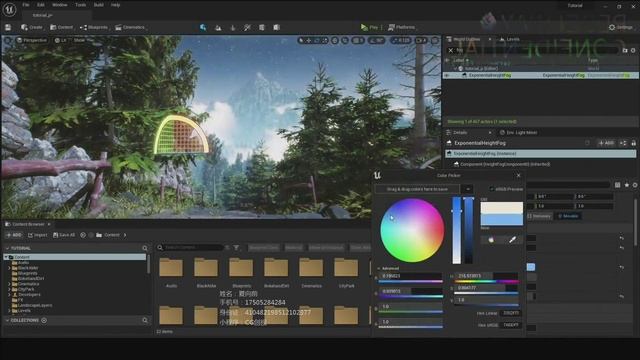Activate Select mode icon in main toolbar
Image resolution: width=640 pixels, height=360 pixels.
203,27
